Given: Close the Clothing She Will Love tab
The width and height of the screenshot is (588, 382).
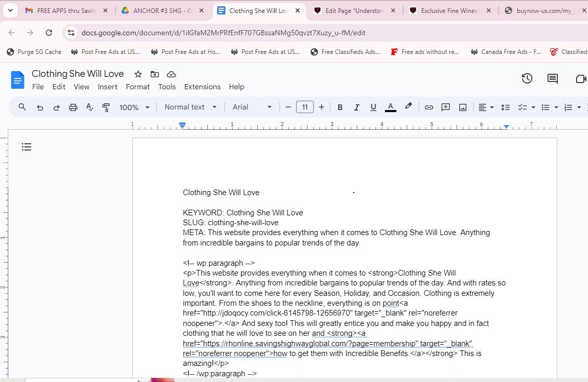Looking at the screenshot, I should 298,10.
